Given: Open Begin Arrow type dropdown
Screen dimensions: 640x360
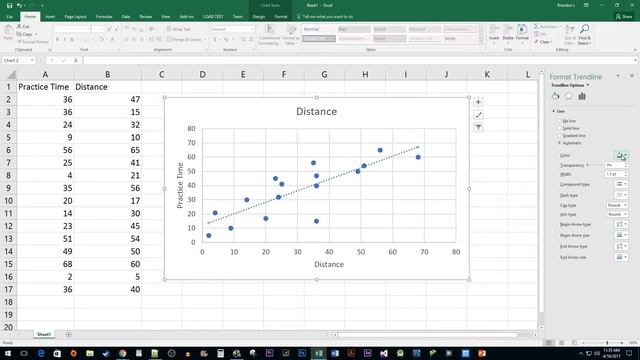Looking at the screenshot, I should pos(621,224).
